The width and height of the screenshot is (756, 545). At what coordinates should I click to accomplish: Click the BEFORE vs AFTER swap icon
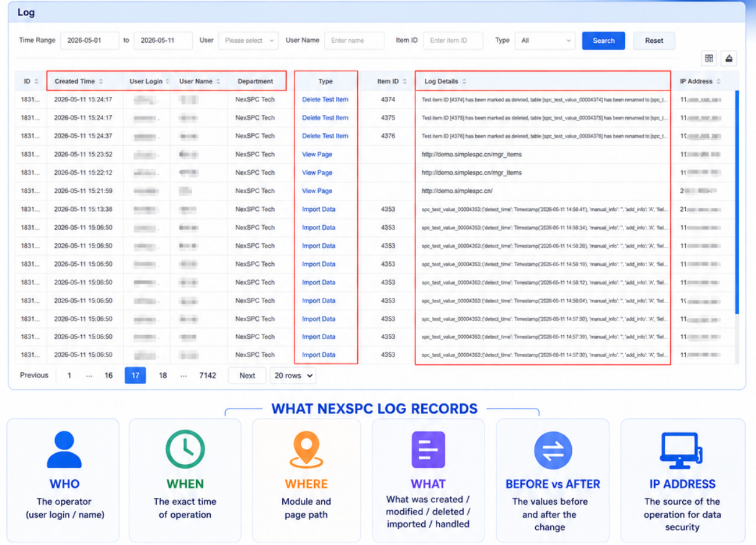click(x=553, y=450)
